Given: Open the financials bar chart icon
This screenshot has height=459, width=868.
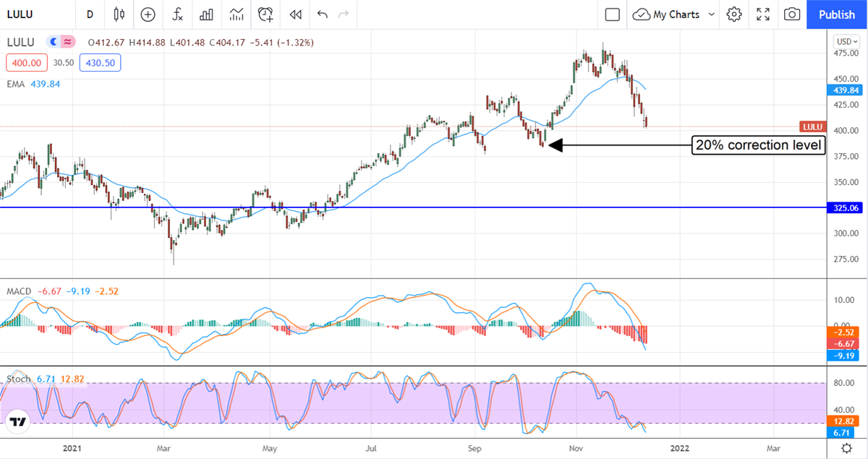Looking at the screenshot, I should pyautogui.click(x=206, y=14).
